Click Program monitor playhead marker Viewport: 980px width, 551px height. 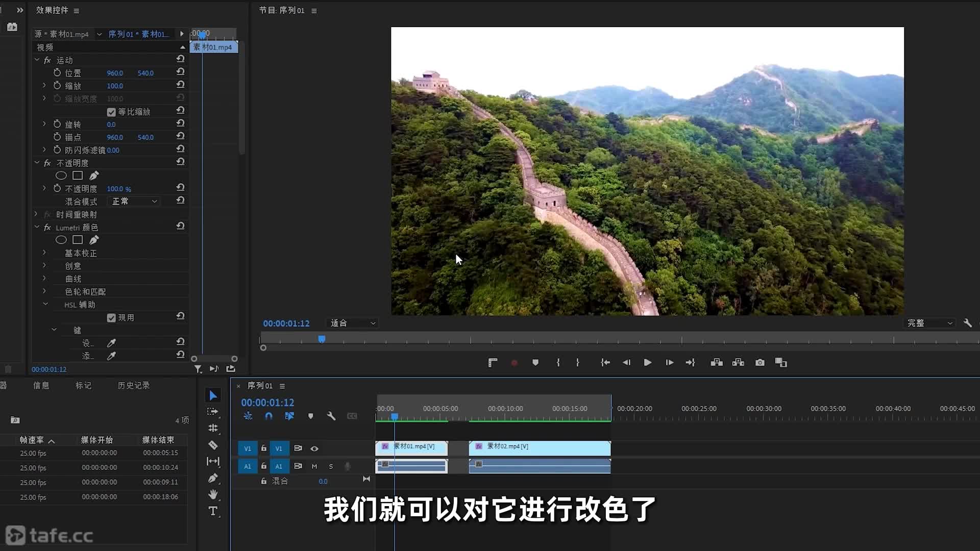[x=322, y=339]
